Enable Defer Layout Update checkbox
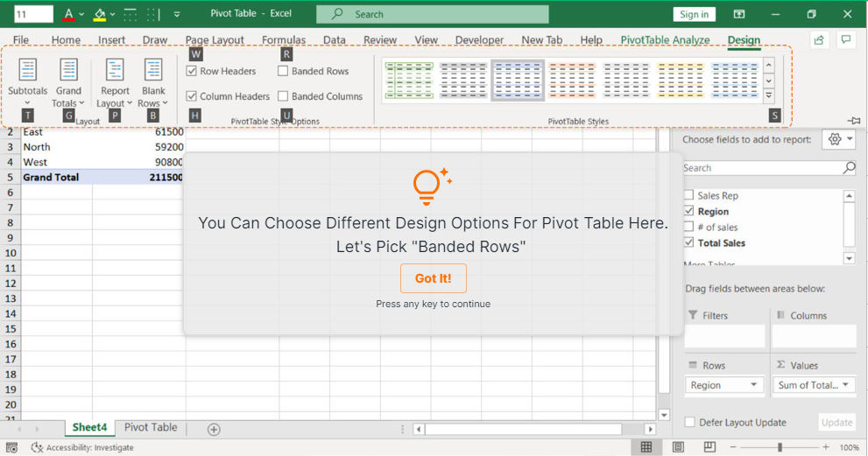868x456 pixels. (689, 422)
